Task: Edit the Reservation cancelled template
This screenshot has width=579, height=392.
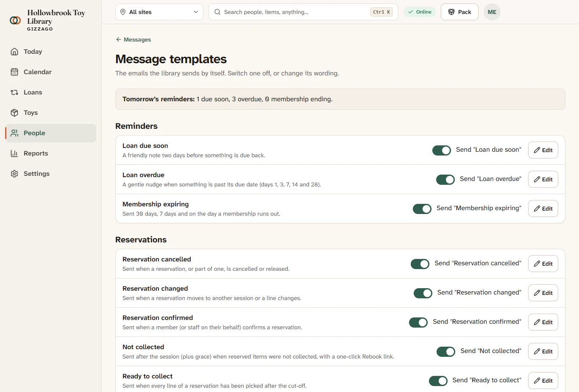Action: (543, 264)
